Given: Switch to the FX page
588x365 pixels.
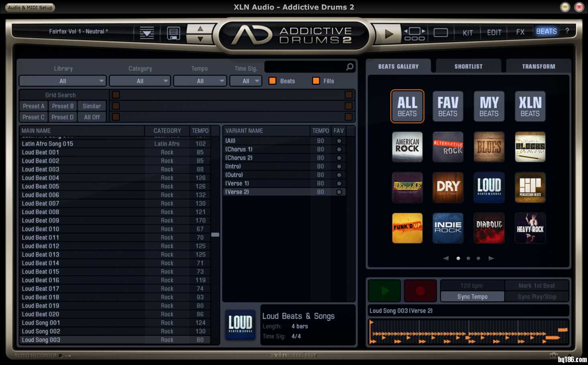Looking at the screenshot, I should (520, 32).
